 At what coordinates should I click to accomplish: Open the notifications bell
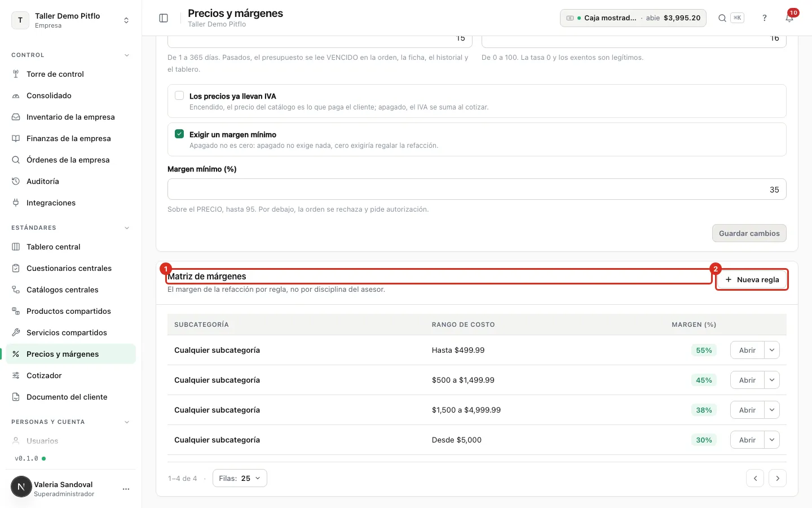click(789, 18)
